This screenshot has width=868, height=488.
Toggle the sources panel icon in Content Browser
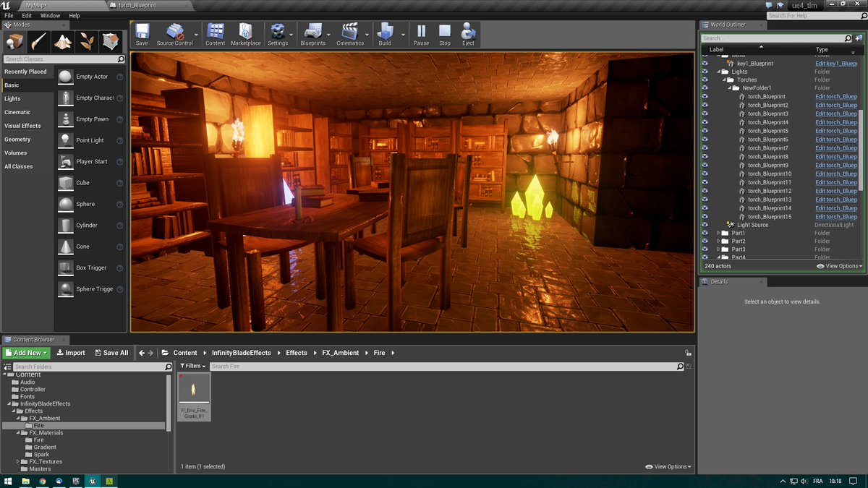(6, 367)
